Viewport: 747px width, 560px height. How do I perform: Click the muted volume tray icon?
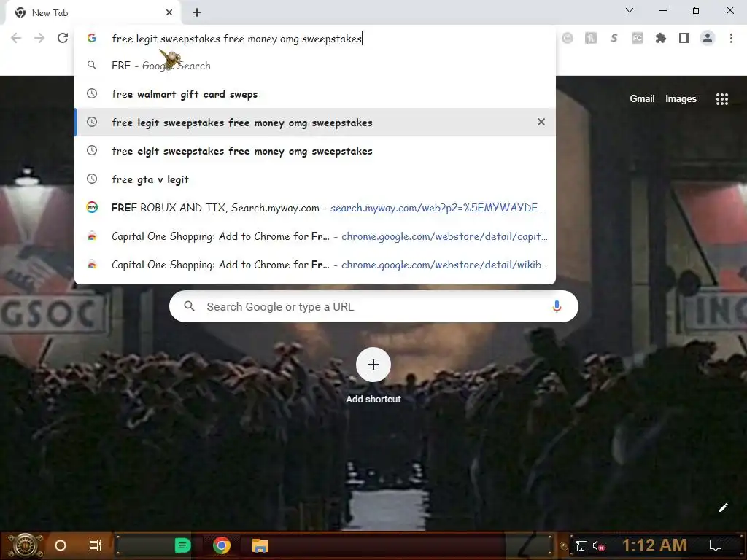[x=598, y=545]
